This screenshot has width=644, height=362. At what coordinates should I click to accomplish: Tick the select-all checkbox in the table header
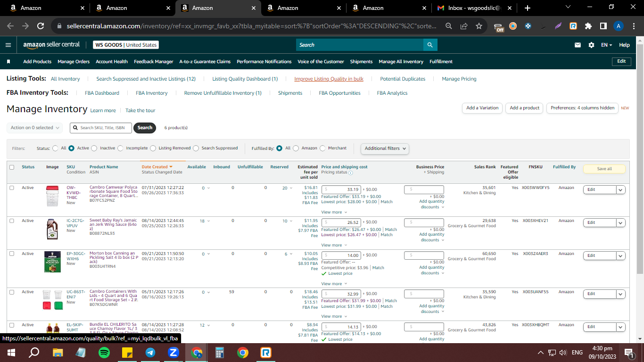(x=12, y=167)
